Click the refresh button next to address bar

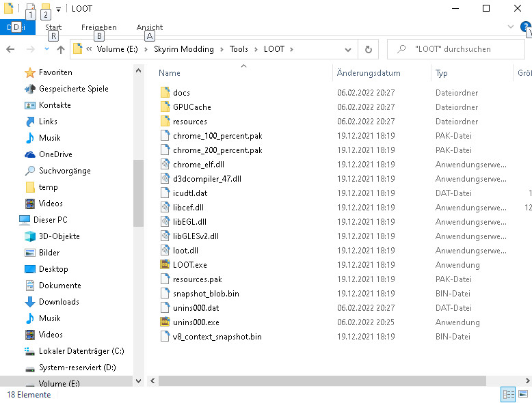(x=369, y=49)
